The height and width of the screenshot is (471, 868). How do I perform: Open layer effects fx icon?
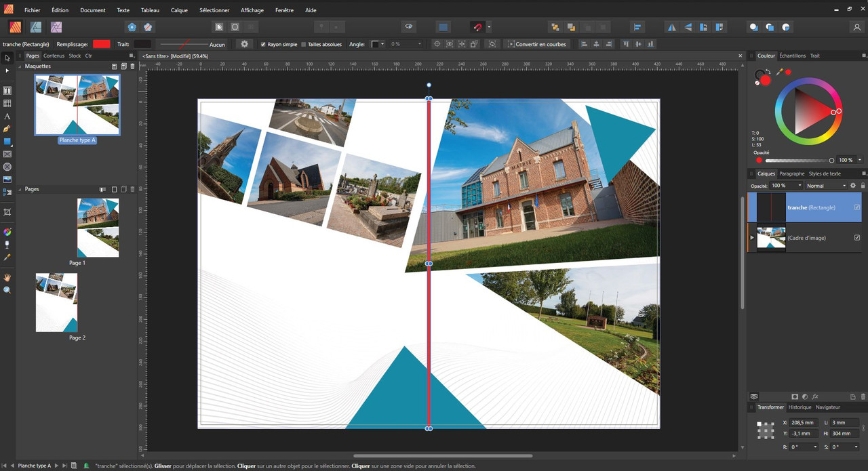[815, 396]
